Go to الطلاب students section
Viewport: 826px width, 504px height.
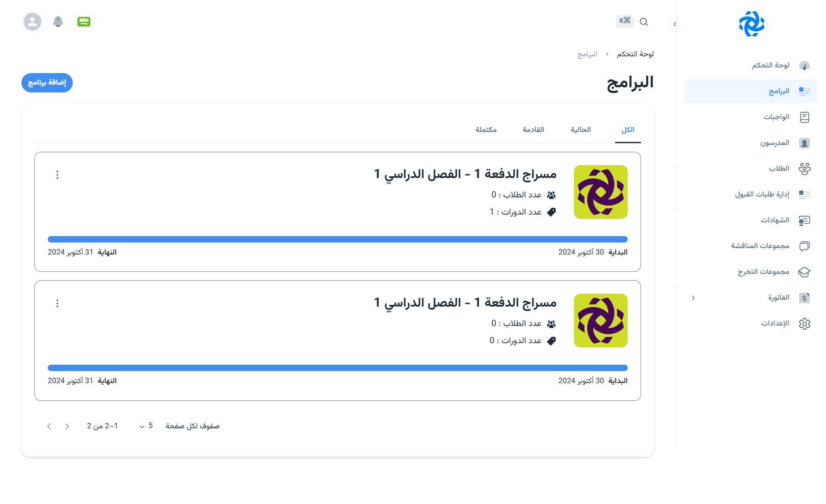(x=779, y=169)
